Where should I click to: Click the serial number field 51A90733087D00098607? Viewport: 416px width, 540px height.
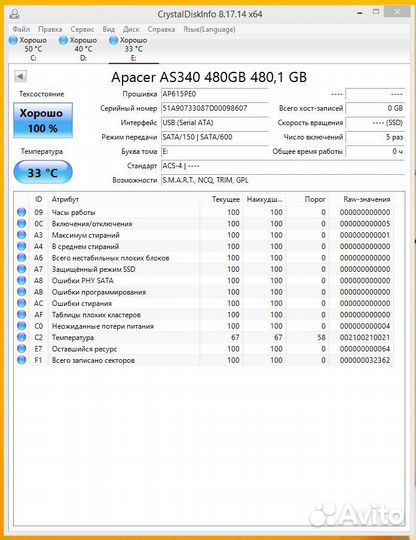pyautogui.click(x=215, y=108)
